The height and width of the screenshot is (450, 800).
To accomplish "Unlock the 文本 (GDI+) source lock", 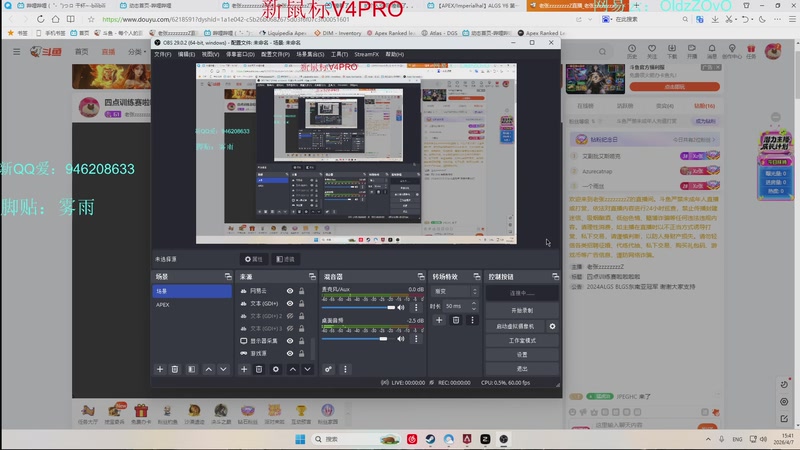I will point(302,304).
